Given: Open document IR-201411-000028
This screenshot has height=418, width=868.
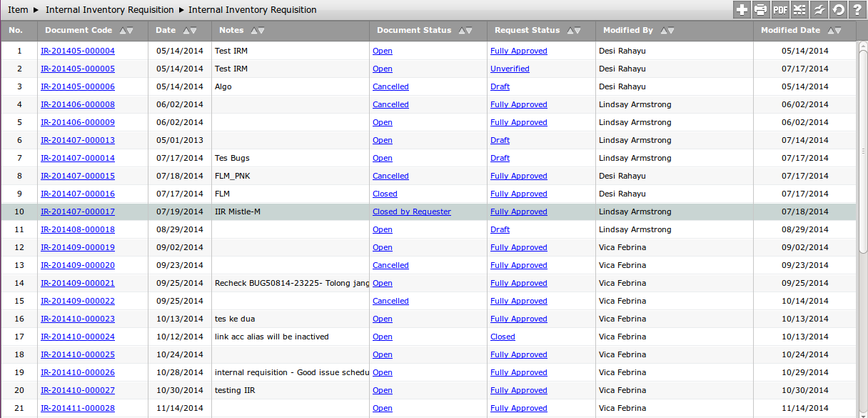Looking at the screenshot, I should [x=78, y=408].
